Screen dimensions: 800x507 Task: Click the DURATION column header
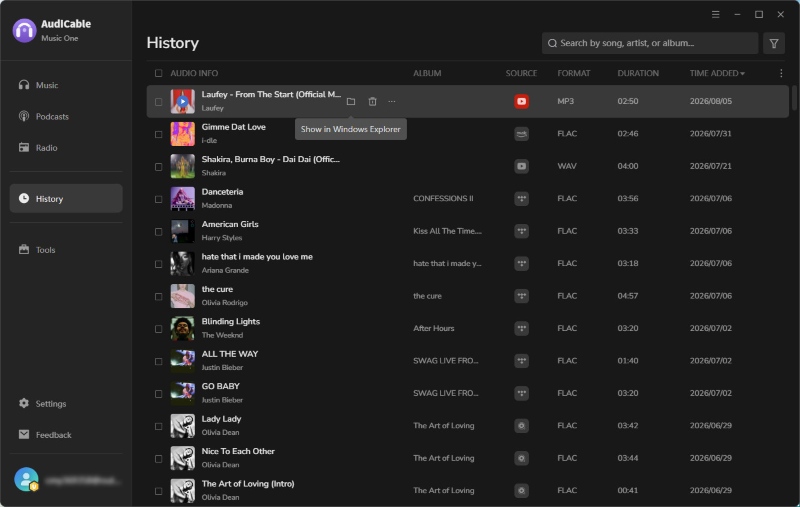pyautogui.click(x=638, y=73)
